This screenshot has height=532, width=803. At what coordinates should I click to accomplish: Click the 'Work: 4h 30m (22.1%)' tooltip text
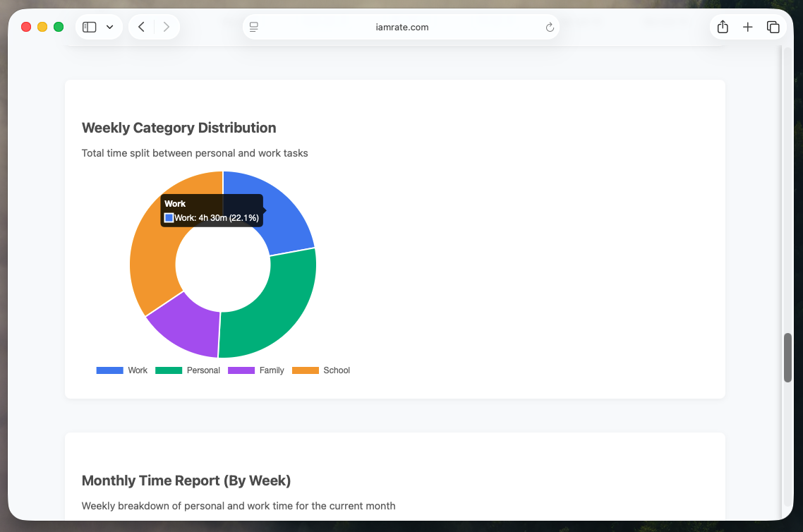click(x=216, y=217)
